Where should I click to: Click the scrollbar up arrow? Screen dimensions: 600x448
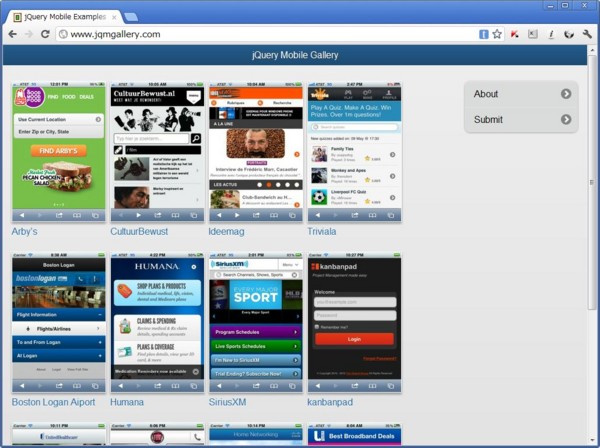point(592,50)
